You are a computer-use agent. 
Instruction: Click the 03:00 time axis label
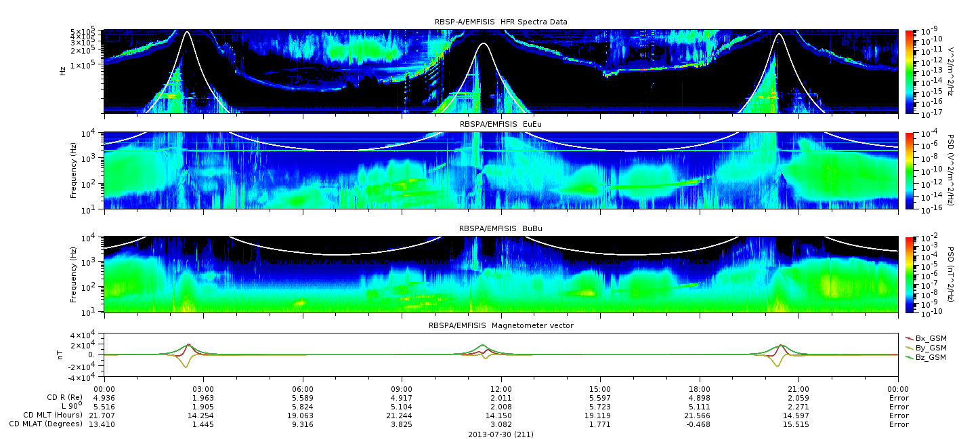tap(203, 389)
